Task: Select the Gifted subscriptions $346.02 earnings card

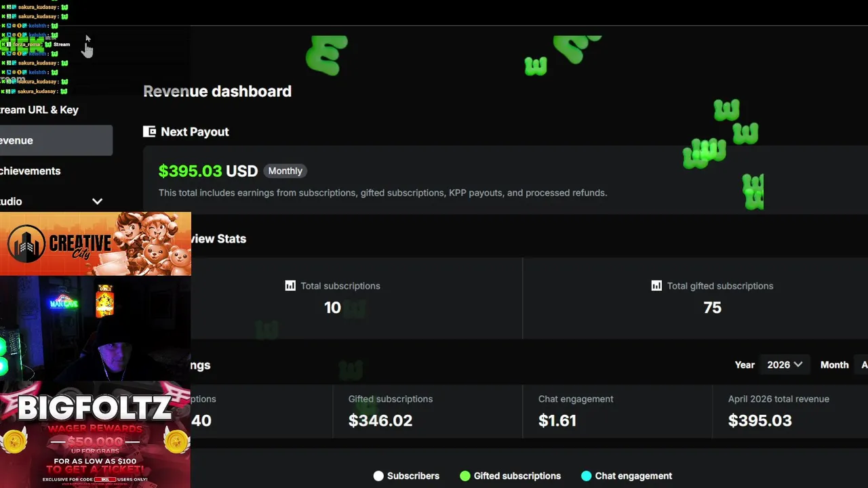Action: point(427,411)
